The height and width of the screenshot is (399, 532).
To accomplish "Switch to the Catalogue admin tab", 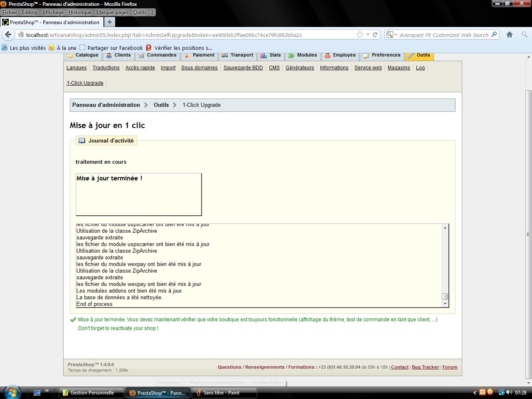I will [83, 56].
